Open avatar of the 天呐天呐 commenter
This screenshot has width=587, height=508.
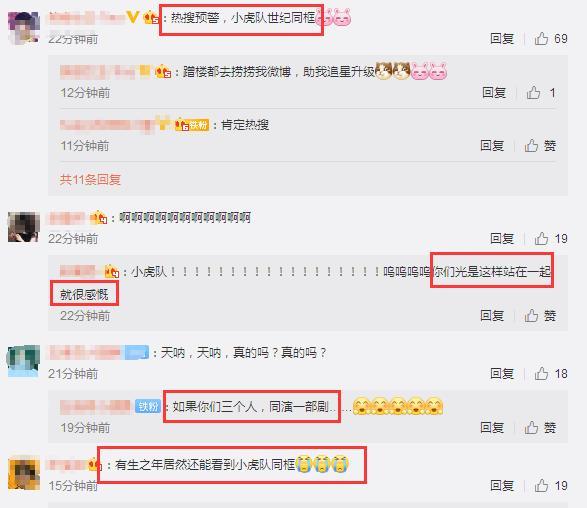23,361
